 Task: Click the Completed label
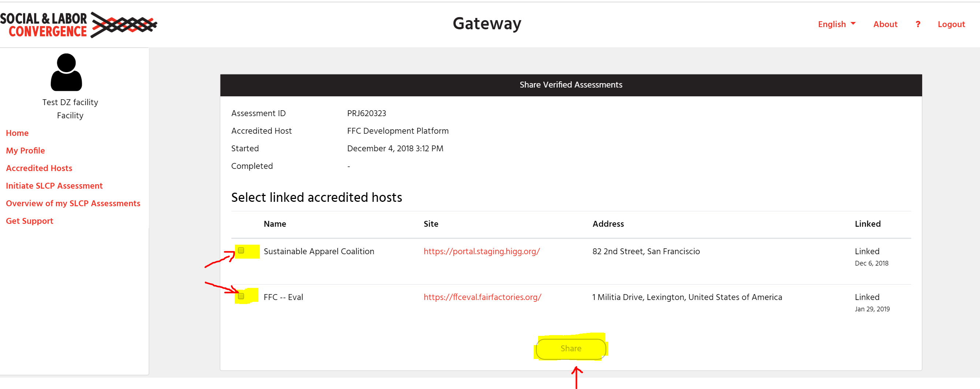click(252, 166)
